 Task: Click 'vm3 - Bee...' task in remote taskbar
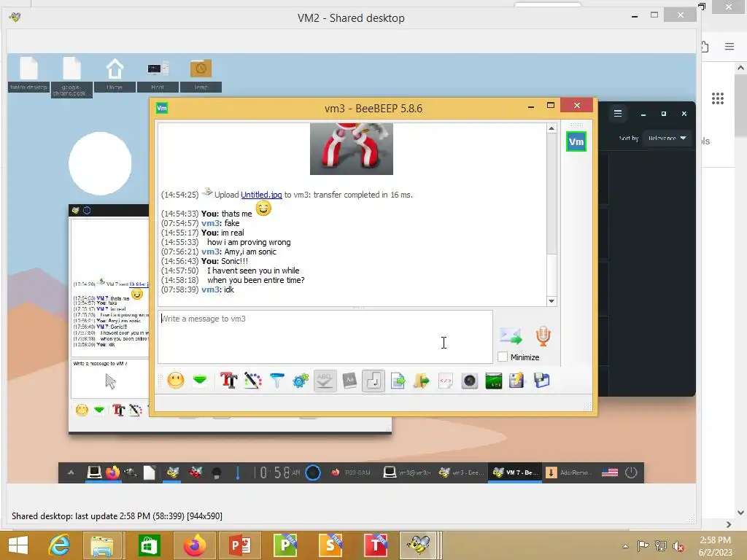point(461,472)
